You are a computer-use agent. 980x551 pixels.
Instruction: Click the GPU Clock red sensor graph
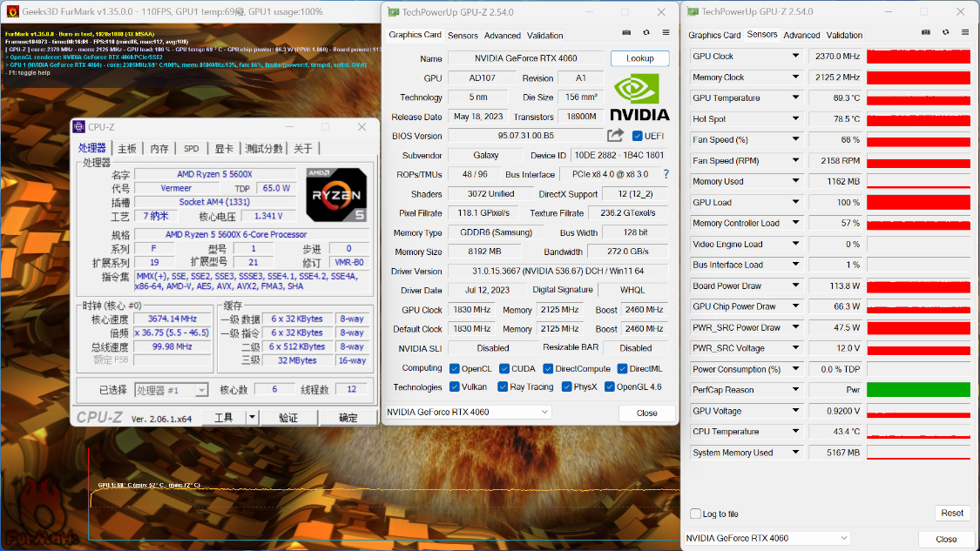[918, 57]
